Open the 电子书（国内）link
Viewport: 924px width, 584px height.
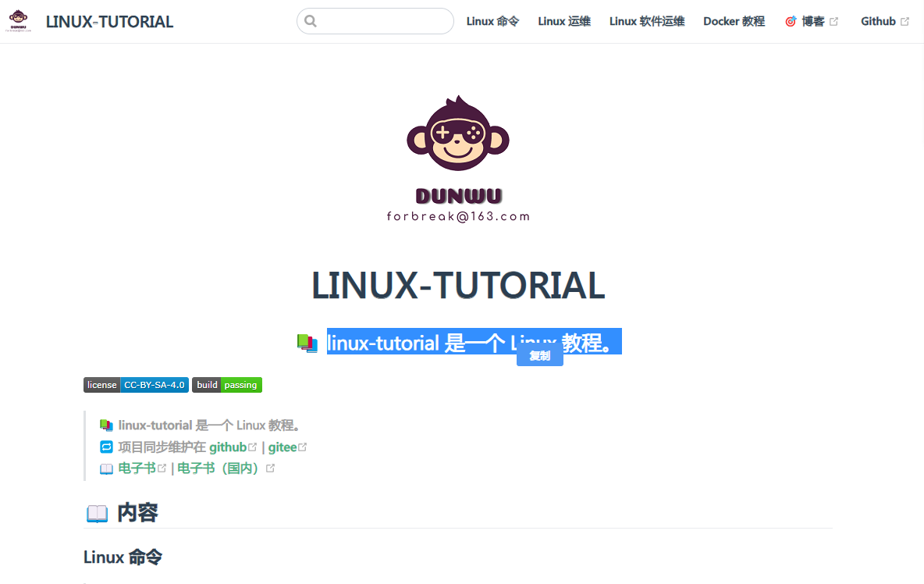coord(218,468)
